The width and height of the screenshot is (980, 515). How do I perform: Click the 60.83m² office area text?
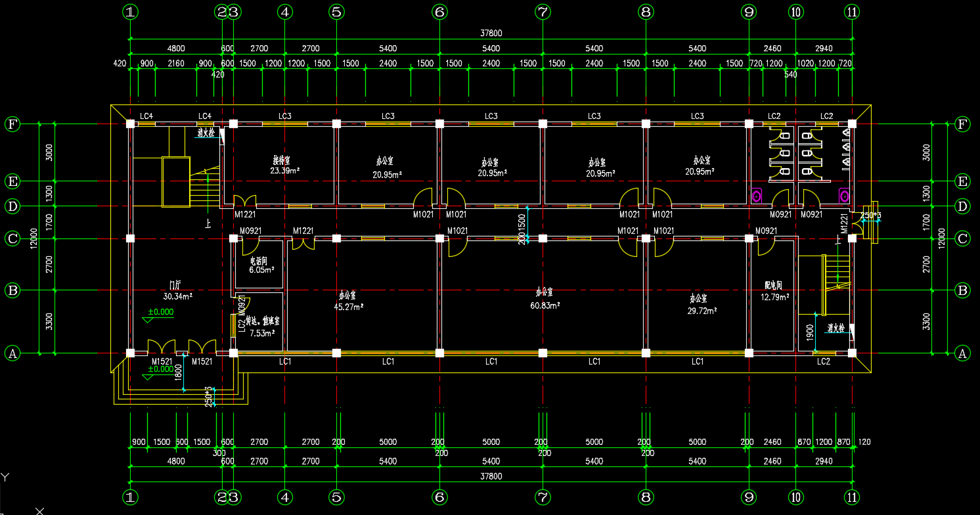point(545,305)
